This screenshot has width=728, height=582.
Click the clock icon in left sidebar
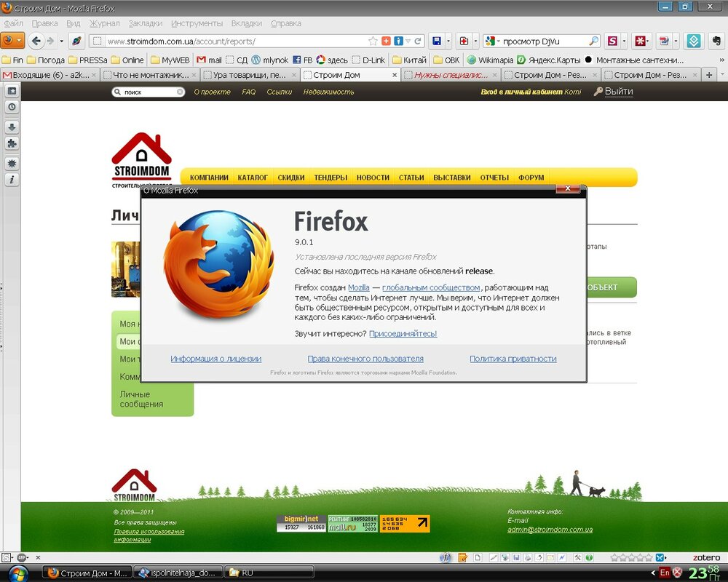click(x=12, y=107)
